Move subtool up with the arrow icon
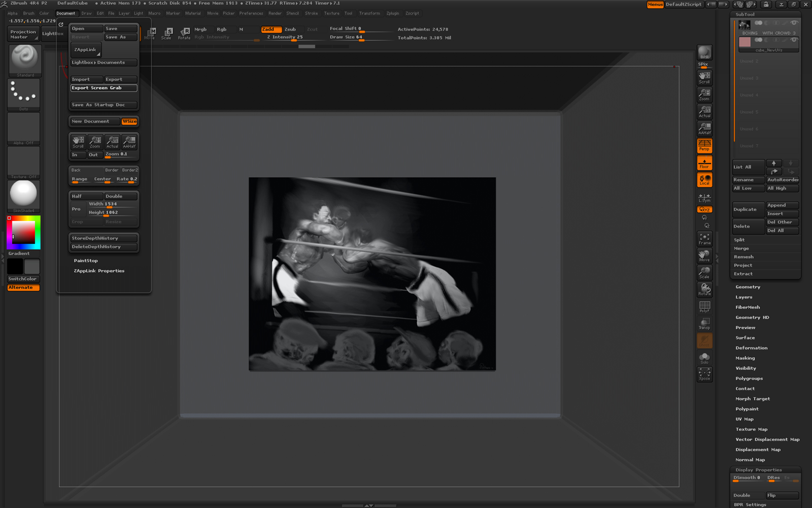This screenshot has width=812, height=508. 774,163
